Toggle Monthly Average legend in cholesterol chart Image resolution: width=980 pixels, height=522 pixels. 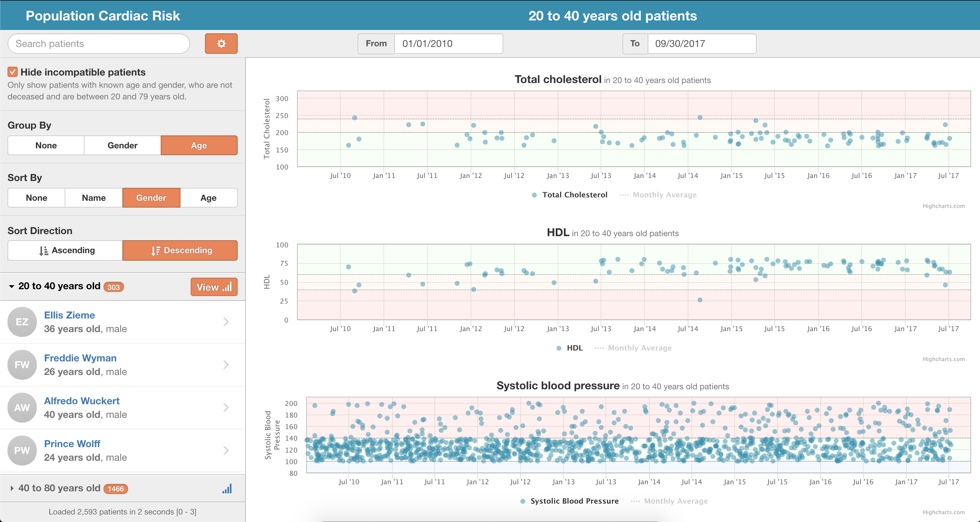pyautogui.click(x=658, y=195)
